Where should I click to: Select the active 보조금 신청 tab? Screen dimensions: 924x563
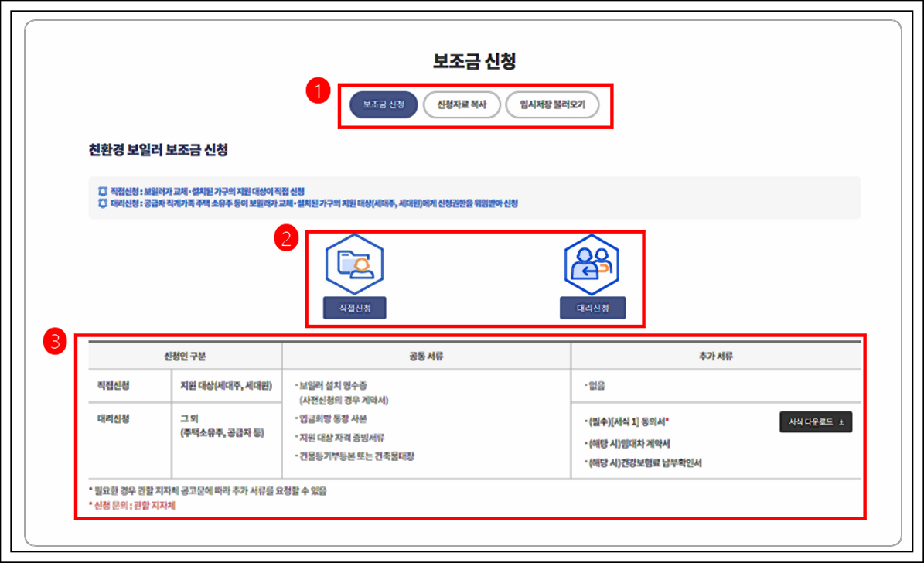click(383, 104)
